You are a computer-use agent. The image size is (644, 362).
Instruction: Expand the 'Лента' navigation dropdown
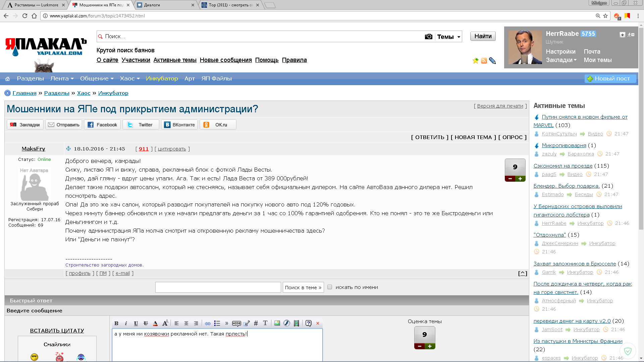[62, 78]
